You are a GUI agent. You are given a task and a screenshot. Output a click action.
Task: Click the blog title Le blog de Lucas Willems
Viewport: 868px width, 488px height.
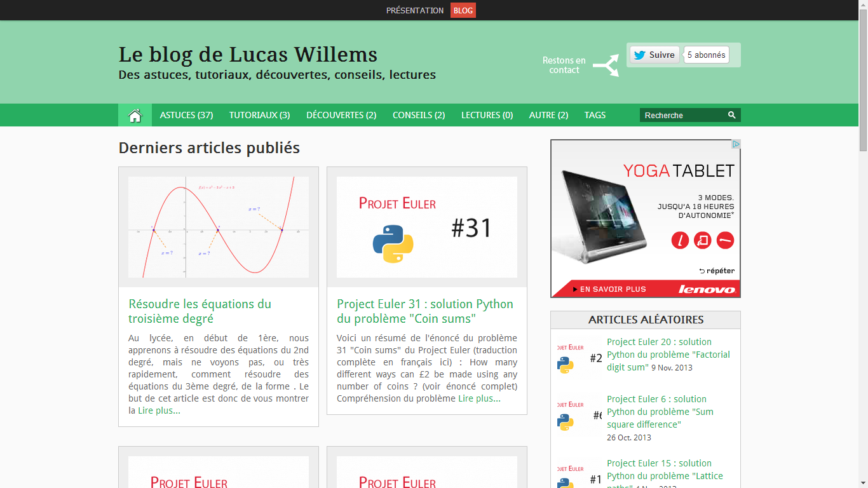coord(248,55)
